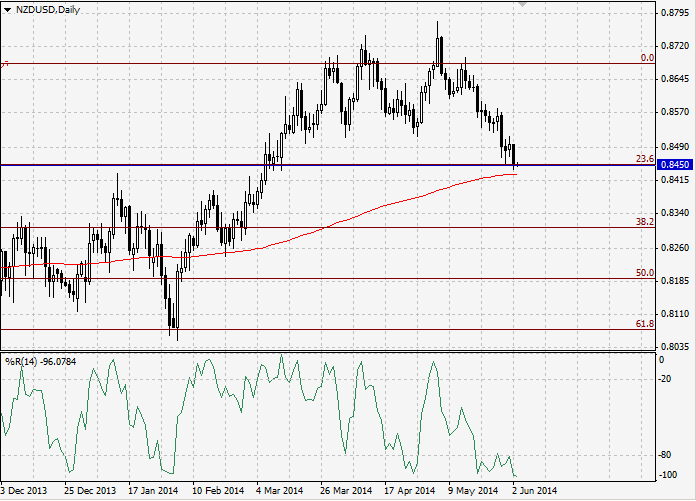The image size is (696, 501).
Task: Click the 0.8645 price axis value
Action: [675, 79]
